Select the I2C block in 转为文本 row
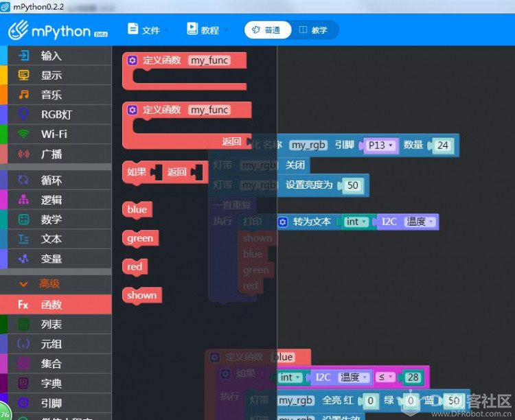This screenshot has width=515, height=420. tap(389, 222)
